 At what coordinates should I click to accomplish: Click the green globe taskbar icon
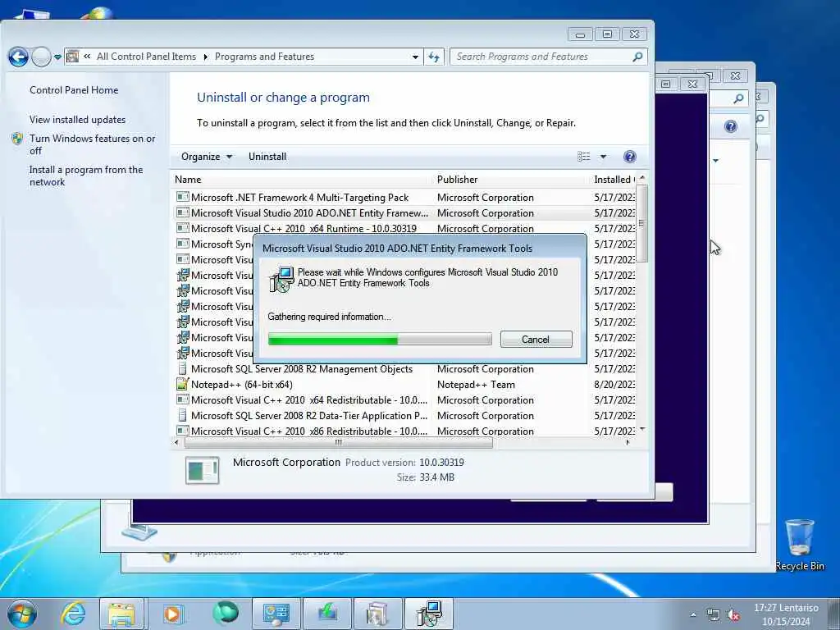(225, 613)
